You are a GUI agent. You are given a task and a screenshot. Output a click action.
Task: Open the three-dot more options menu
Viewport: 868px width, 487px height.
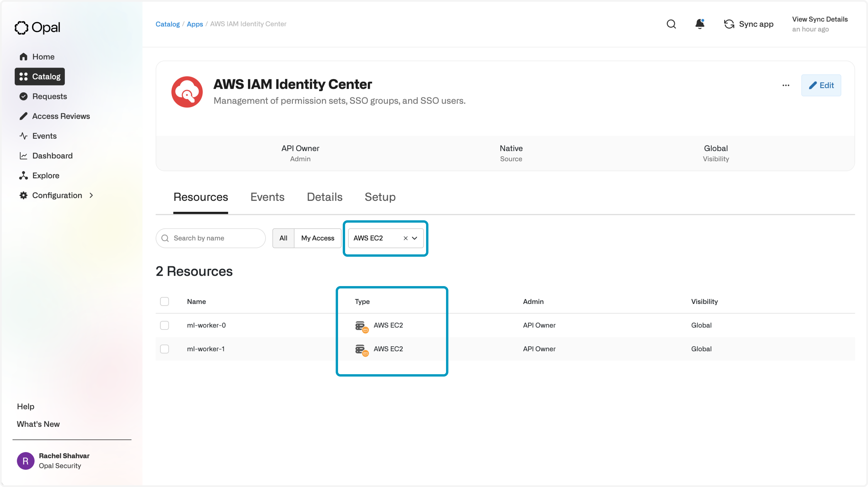point(786,85)
